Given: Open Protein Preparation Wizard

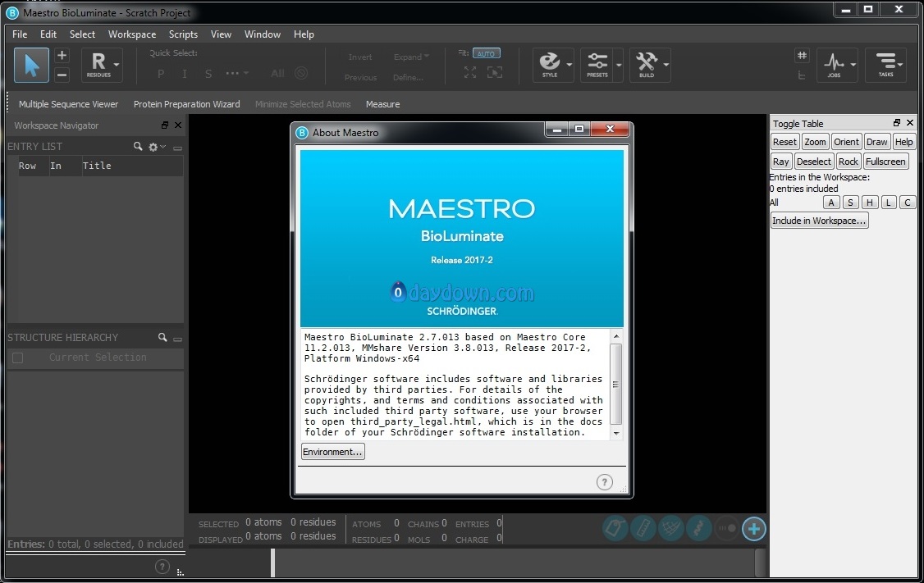Looking at the screenshot, I should [x=187, y=104].
